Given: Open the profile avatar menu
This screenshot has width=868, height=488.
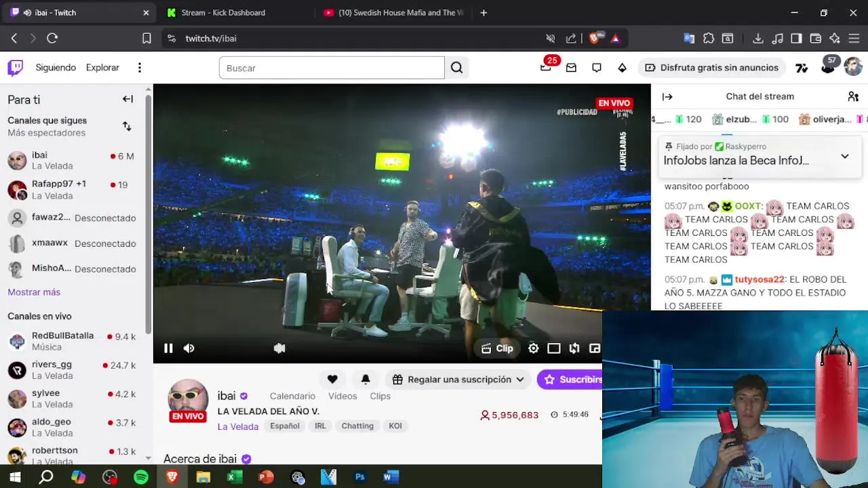Looking at the screenshot, I should [853, 67].
